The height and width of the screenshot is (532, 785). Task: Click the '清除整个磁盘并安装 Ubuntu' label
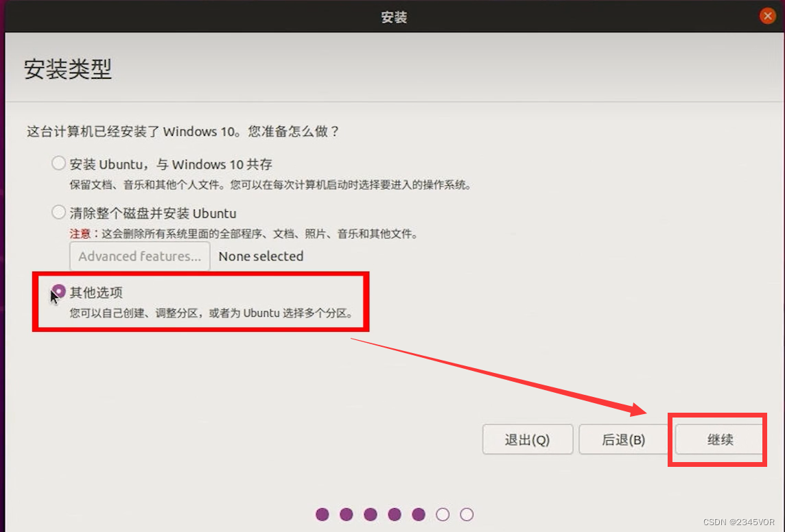coord(153,213)
